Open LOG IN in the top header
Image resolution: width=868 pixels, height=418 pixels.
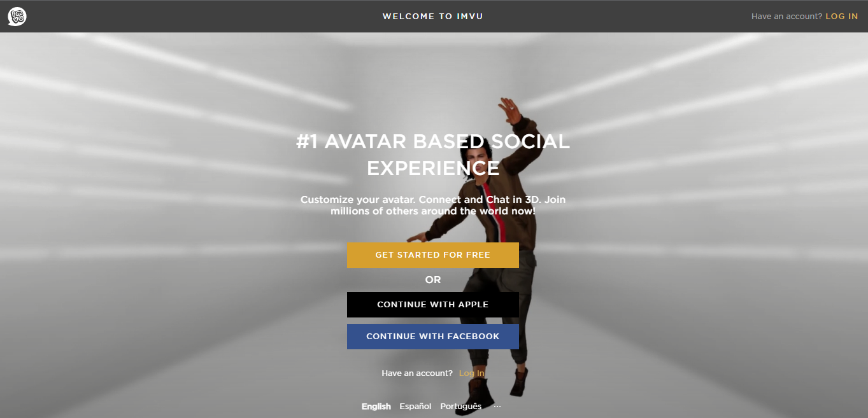tap(842, 17)
